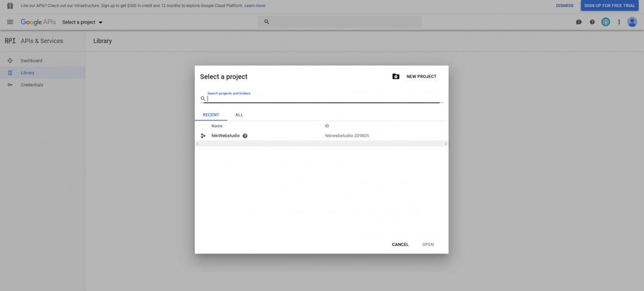Click the dialog search magnifier icon
This screenshot has height=291, width=644.
click(203, 98)
